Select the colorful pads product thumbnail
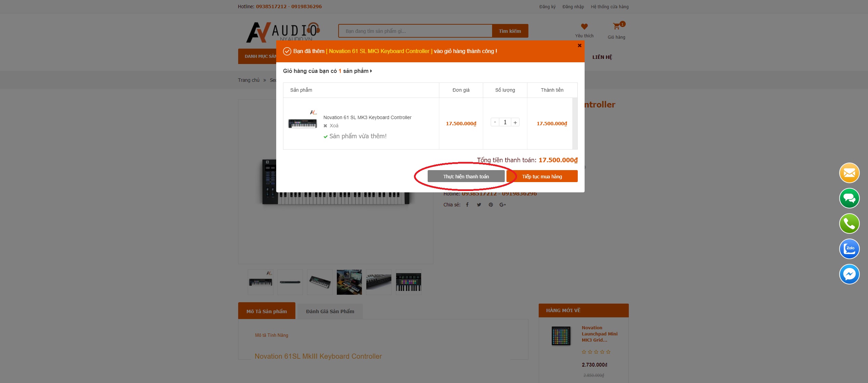Image resolution: width=868 pixels, height=383 pixels. (x=408, y=282)
